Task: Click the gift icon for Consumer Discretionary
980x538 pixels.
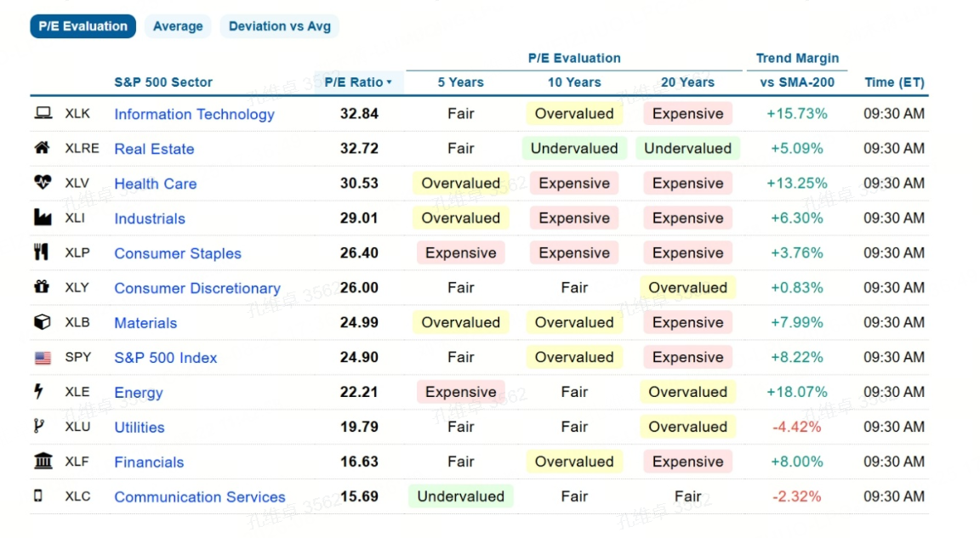Action: [41, 286]
